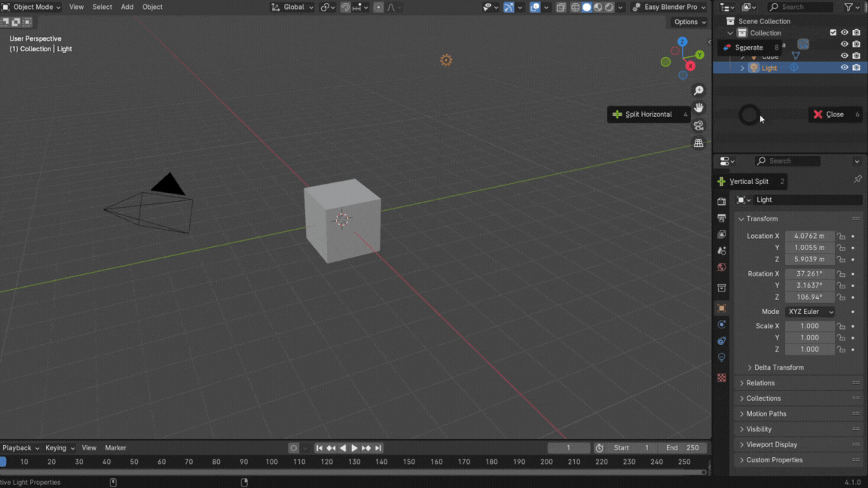Hide Light object with eye icon

tap(845, 68)
